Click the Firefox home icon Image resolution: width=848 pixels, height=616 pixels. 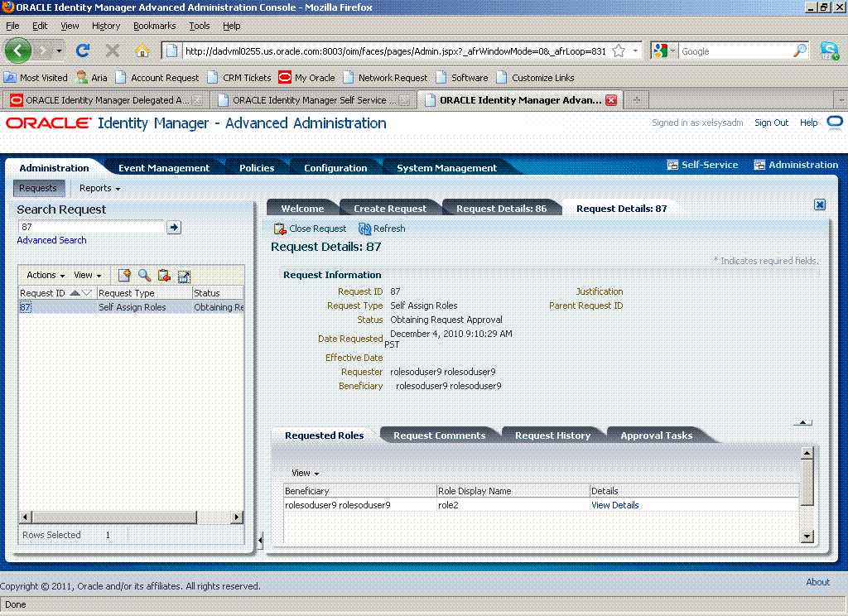point(142,51)
